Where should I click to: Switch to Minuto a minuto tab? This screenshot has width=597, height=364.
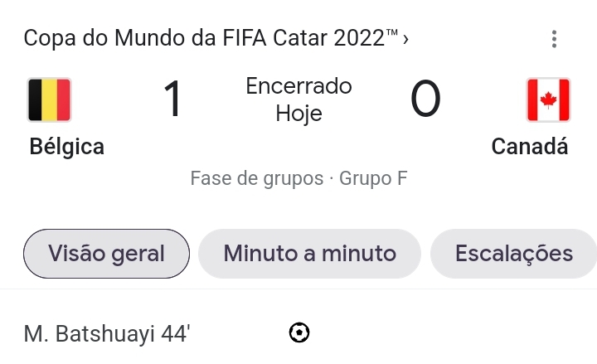point(309,254)
